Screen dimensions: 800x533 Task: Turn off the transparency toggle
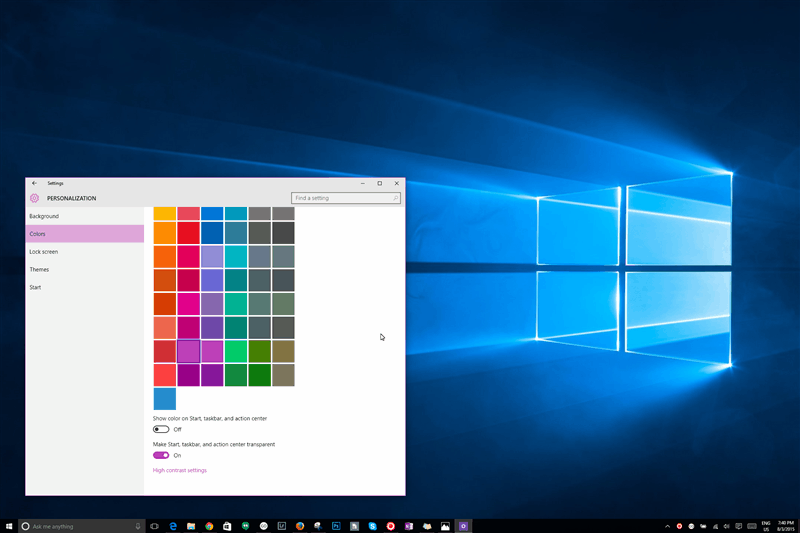coord(161,455)
